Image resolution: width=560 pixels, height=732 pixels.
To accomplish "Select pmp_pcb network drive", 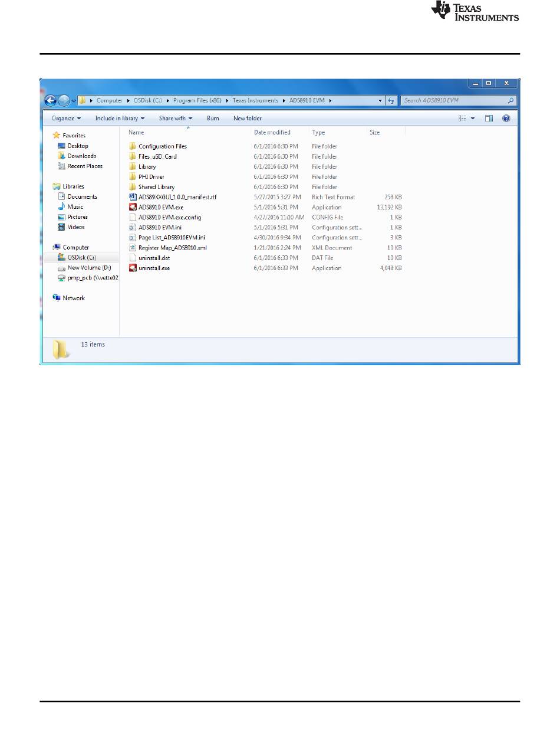I will pyautogui.click(x=93, y=278).
